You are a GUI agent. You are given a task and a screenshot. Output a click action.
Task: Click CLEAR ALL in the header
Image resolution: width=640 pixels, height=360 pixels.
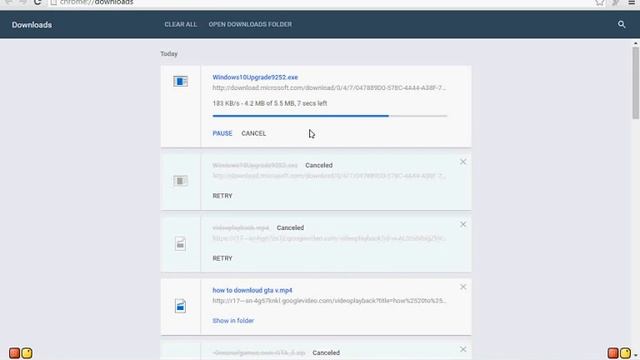tap(180, 24)
